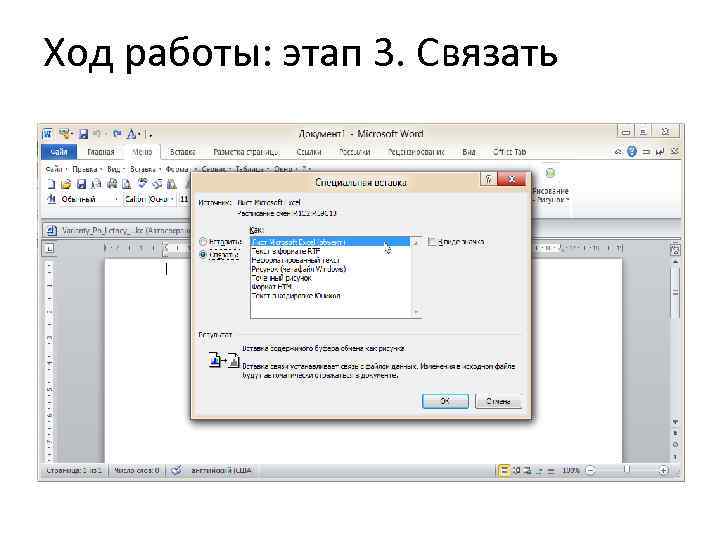
Task: Click the Print preview icon in classic toolbar
Action: 127,184
